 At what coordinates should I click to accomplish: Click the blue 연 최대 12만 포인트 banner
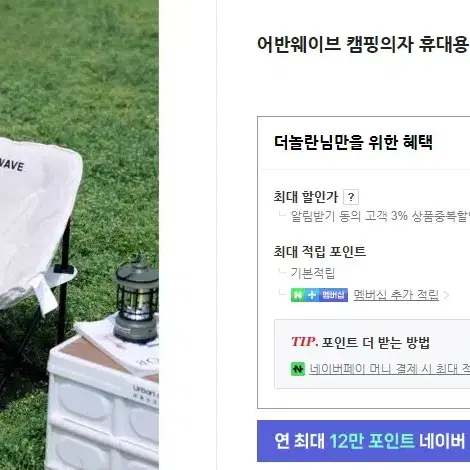[x=363, y=441]
